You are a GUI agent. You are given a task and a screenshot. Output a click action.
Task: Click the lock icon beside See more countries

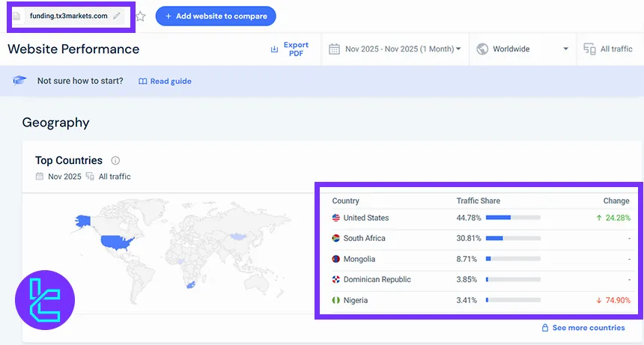click(x=545, y=328)
